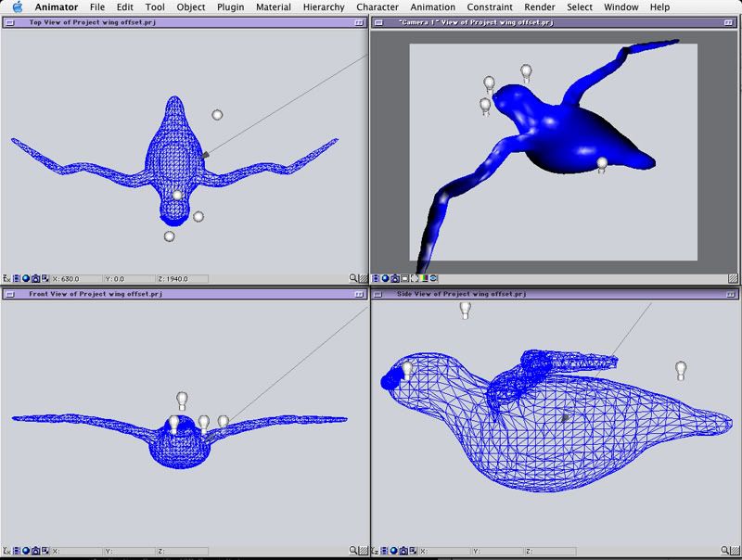The height and width of the screenshot is (560, 742).
Task: Click the Z coordinate field showing 1940.0
Action: [x=180, y=278]
